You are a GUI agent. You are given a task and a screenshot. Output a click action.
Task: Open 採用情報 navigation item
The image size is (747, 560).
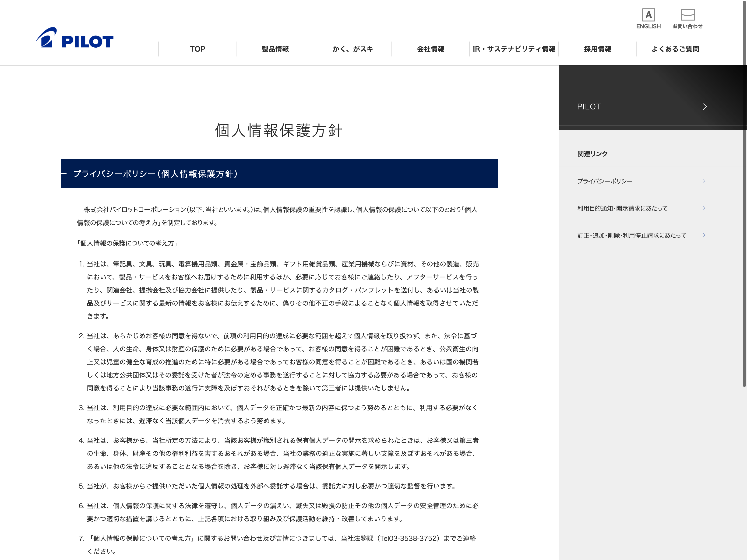(597, 49)
